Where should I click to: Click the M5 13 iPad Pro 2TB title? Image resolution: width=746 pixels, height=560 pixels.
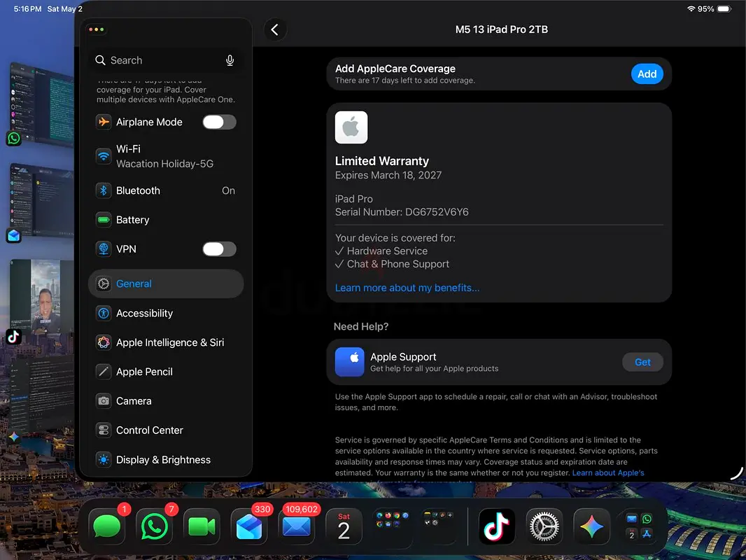coord(502,29)
